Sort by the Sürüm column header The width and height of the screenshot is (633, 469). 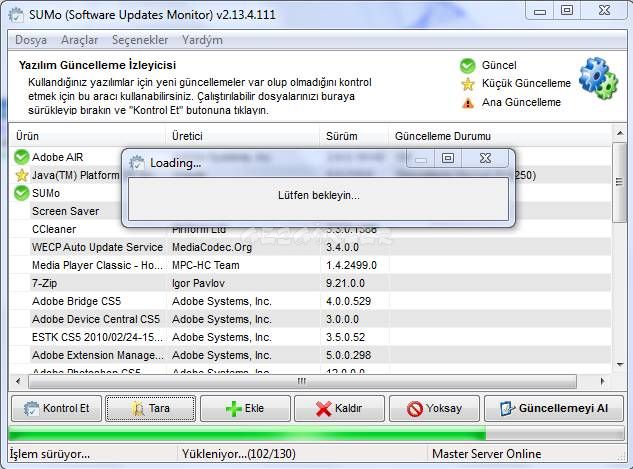(x=354, y=136)
